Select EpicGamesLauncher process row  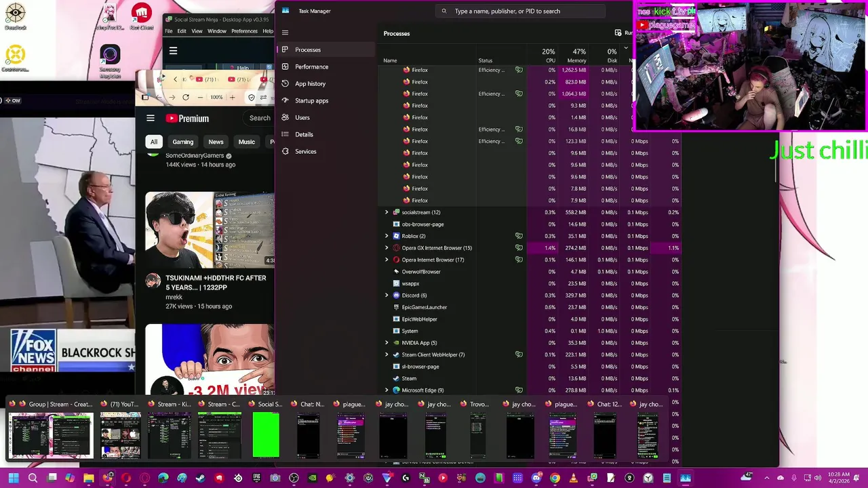529,307
